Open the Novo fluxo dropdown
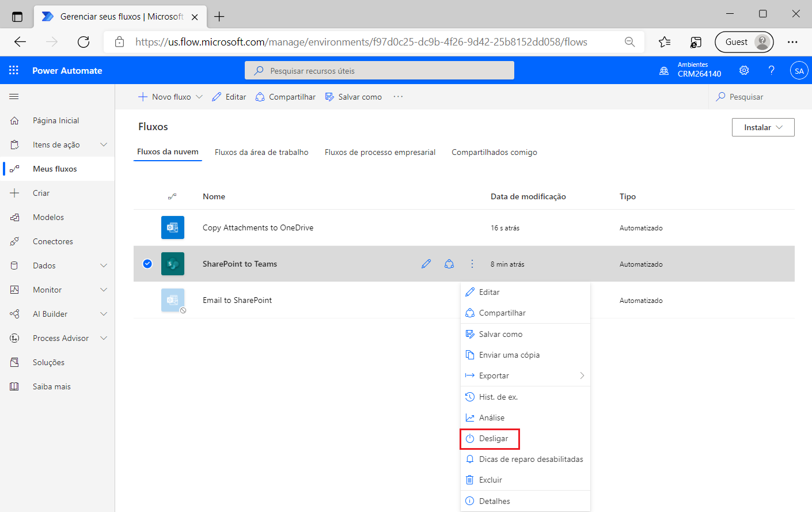The width and height of the screenshot is (812, 512). coord(199,97)
